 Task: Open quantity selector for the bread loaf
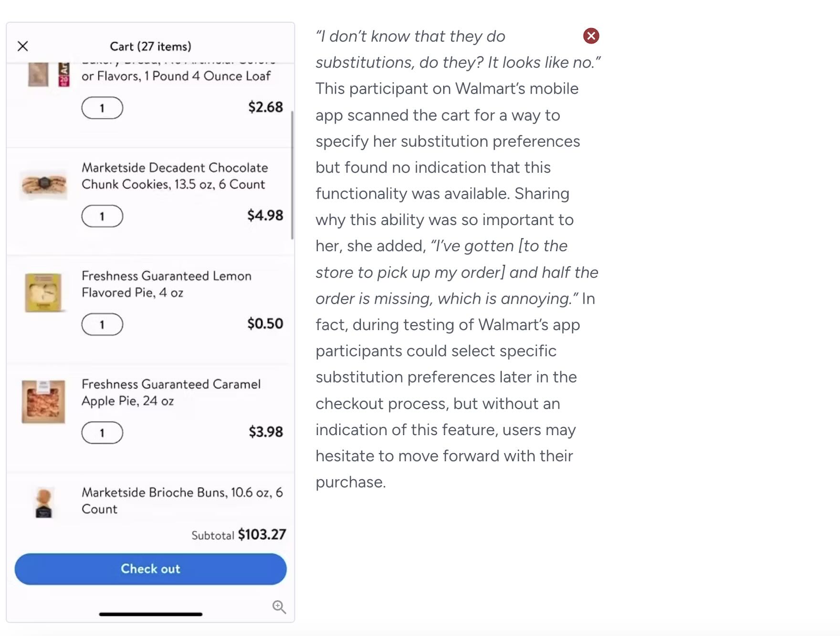102,108
